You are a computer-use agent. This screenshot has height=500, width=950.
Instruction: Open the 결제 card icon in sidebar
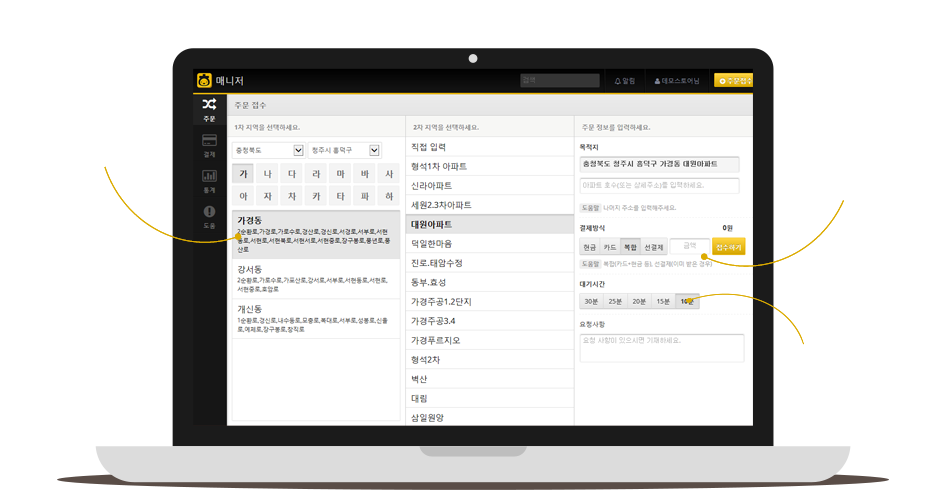tap(209, 141)
